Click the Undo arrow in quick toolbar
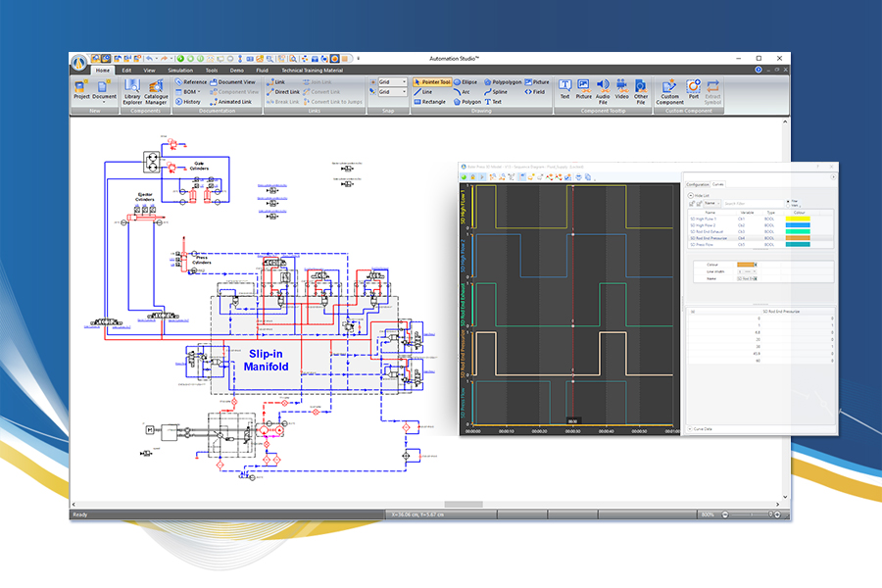 click(x=149, y=59)
